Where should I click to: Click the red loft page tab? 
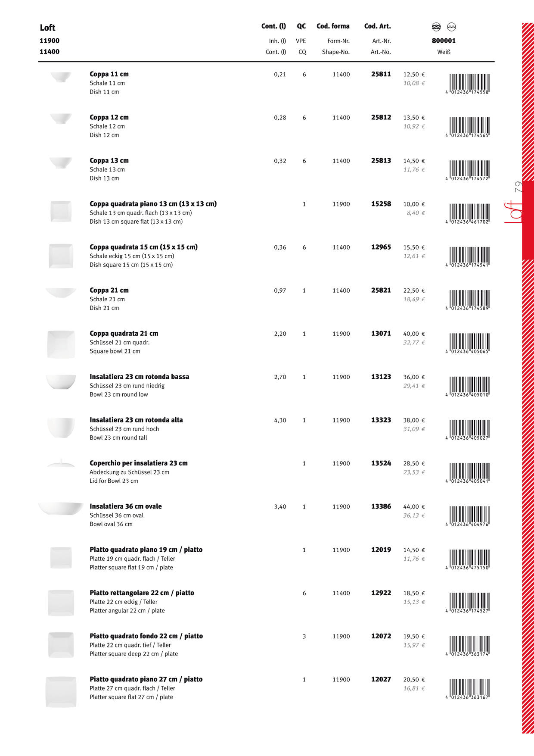528,220
